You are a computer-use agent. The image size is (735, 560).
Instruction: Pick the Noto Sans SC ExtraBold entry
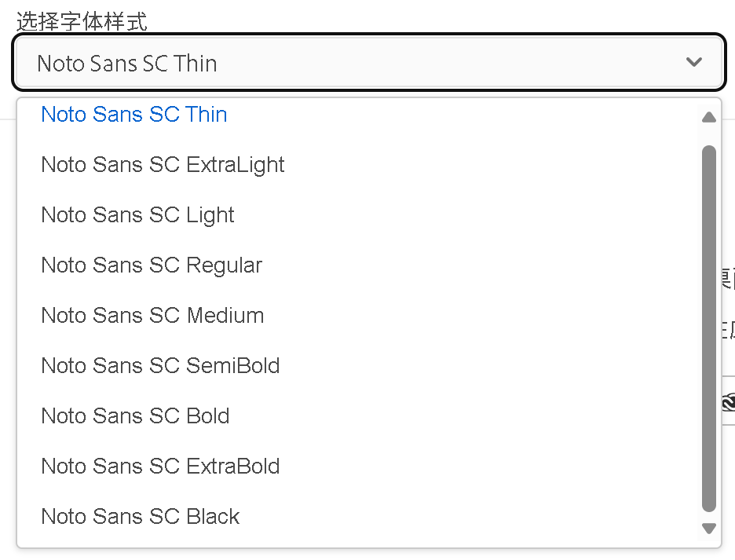click(x=160, y=467)
